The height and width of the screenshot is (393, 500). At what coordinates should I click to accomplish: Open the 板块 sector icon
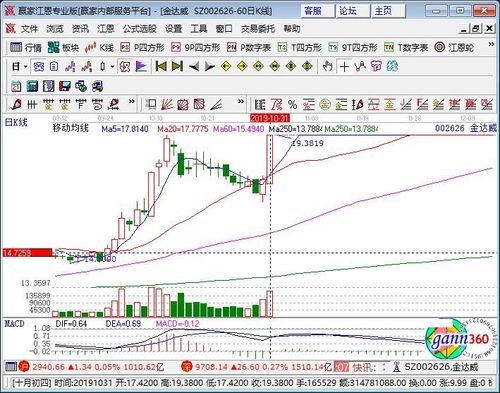63,48
